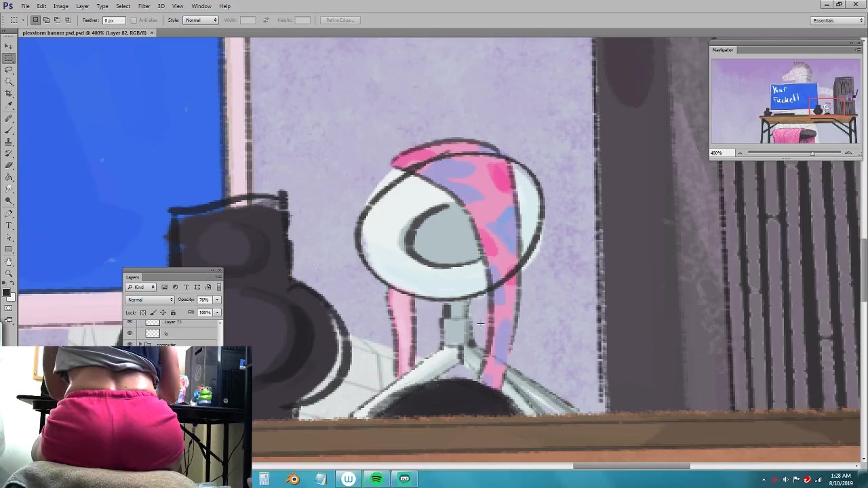Filter layers by type layers icon

click(186, 287)
